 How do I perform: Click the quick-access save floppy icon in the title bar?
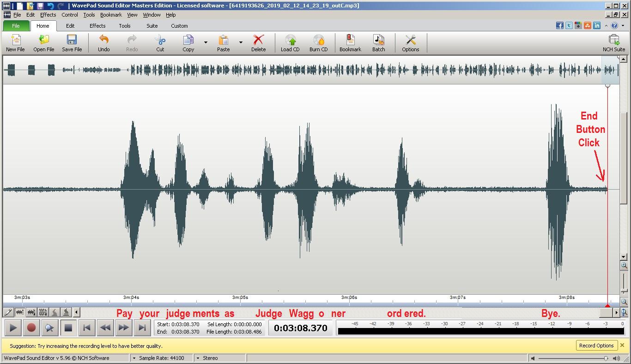pos(40,6)
